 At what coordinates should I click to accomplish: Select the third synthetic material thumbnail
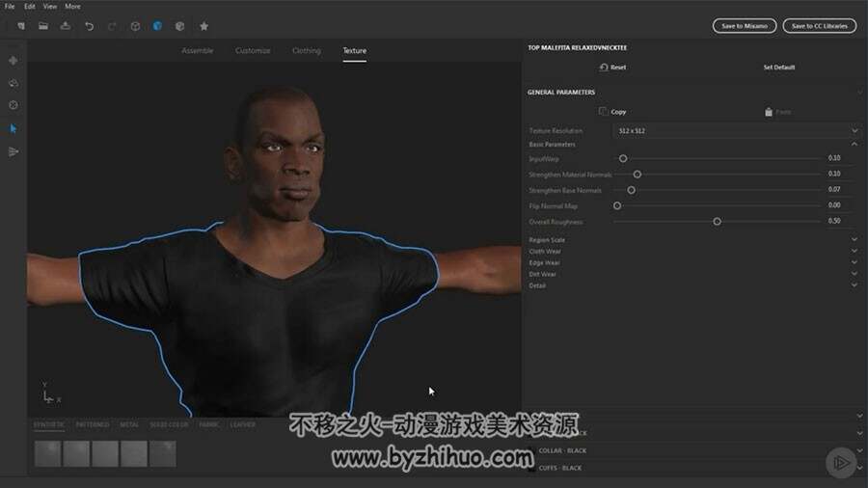(105, 453)
